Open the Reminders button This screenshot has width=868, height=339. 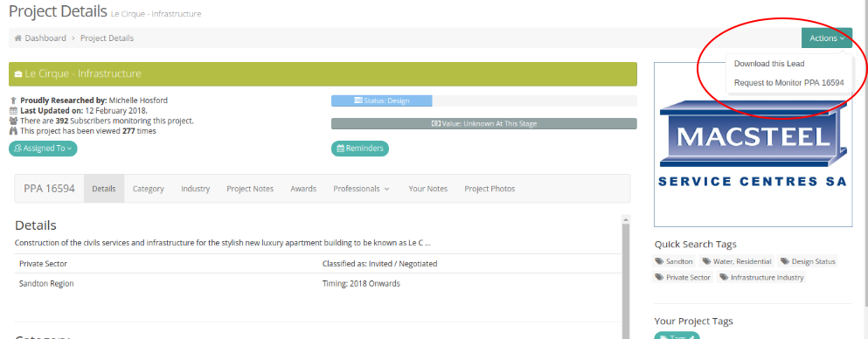pos(360,149)
